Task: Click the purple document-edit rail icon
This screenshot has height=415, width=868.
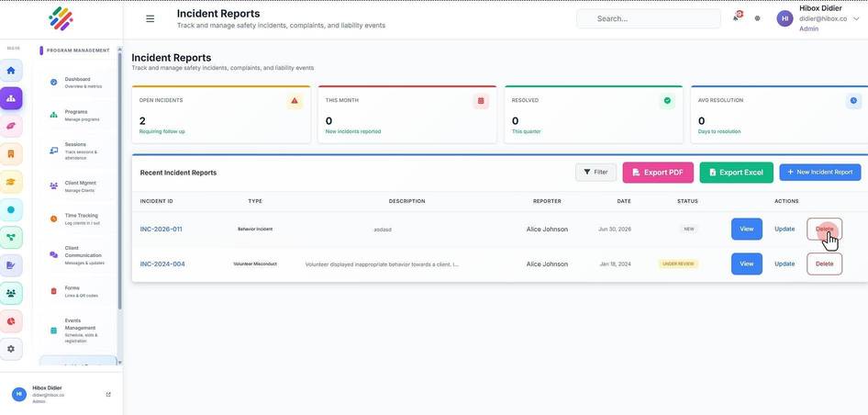Action: 11,265
